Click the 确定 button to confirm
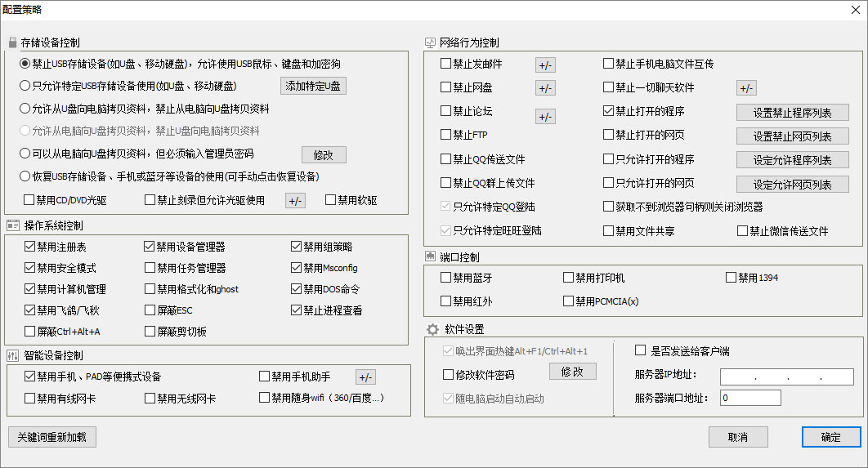This screenshot has height=468, width=868. [x=830, y=438]
